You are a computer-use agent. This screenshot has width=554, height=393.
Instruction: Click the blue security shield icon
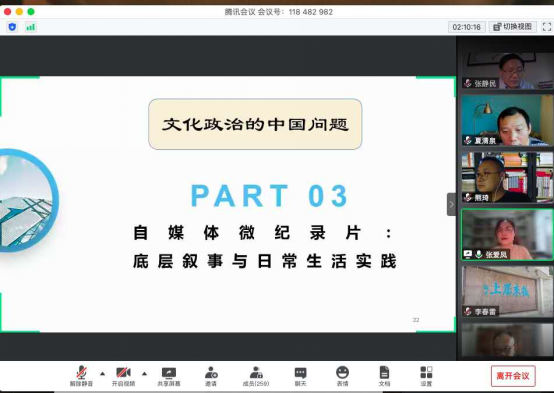click(12, 27)
